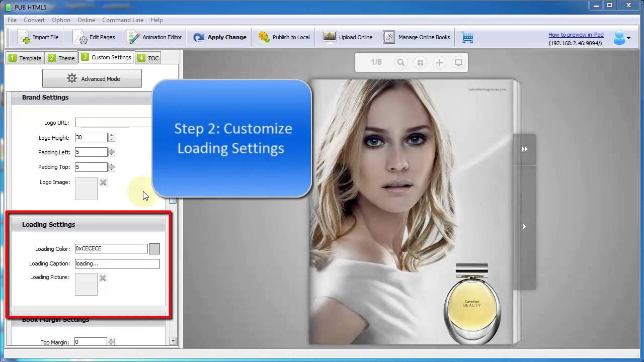Jump to last page with double-arrow

click(525, 149)
